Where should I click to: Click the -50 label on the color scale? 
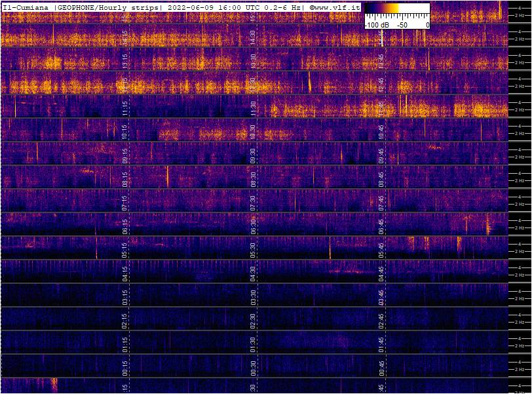pyautogui.click(x=402, y=25)
